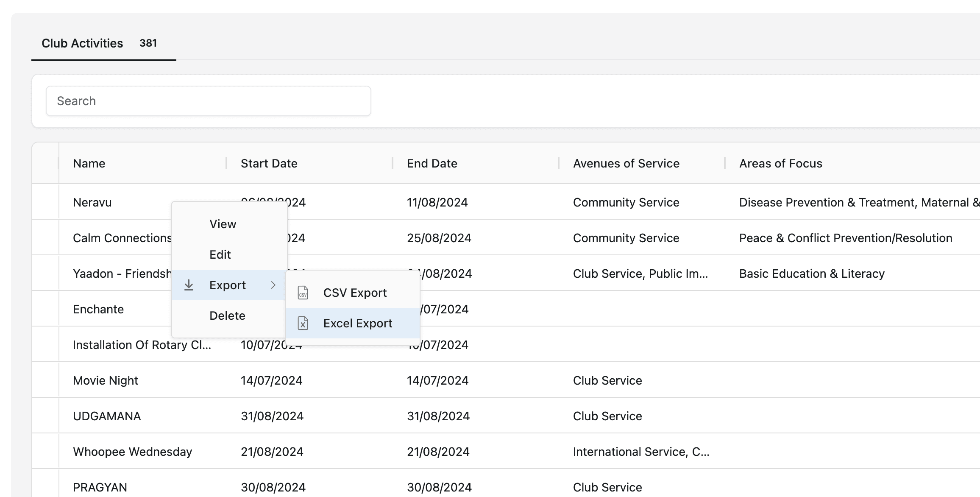Viewport: 980px width, 497px height.
Task: Select the PRAGYAN activity row
Action: tap(100, 487)
